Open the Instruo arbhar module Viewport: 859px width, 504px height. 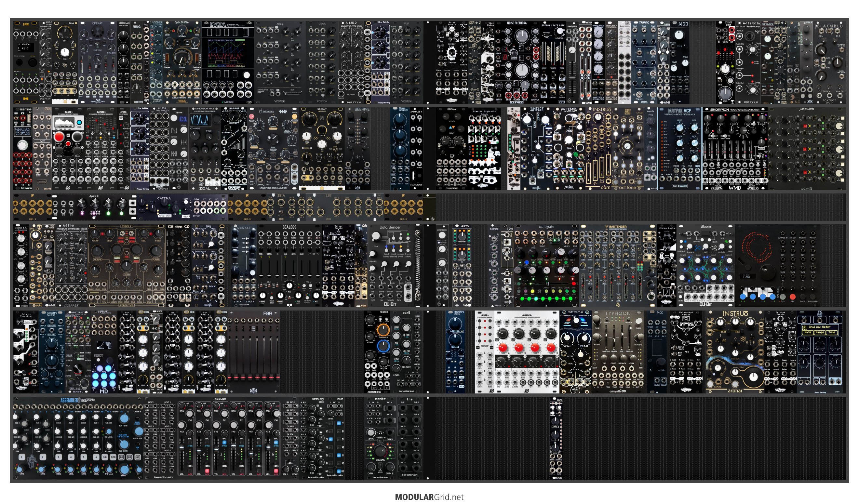point(735,352)
